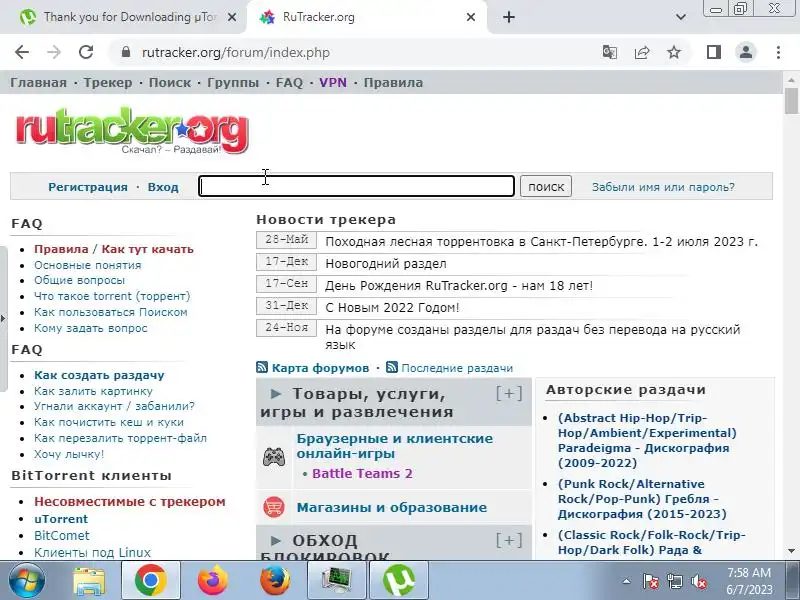Open the Как тут качать link

[x=147, y=249]
